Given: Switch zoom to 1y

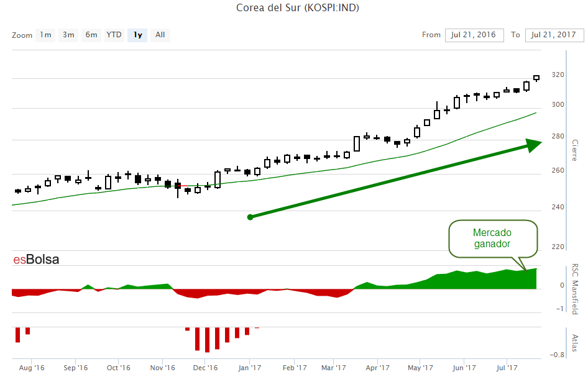Looking at the screenshot, I should pos(137,35).
